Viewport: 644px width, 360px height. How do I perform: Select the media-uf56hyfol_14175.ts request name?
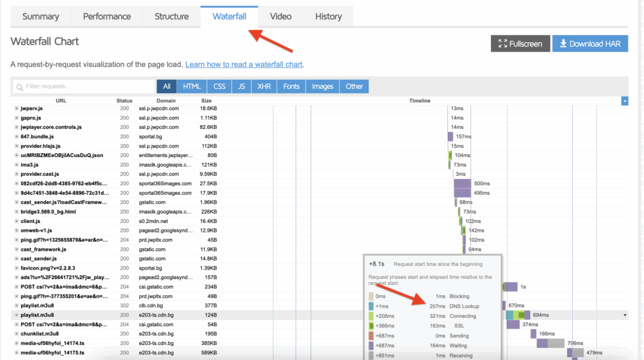(53, 352)
